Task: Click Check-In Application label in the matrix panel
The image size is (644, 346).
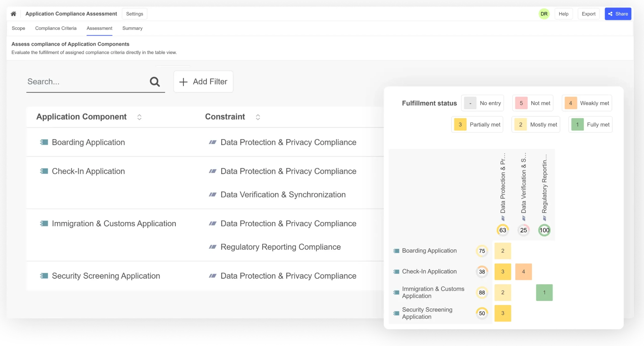Action: (x=429, y=272)
